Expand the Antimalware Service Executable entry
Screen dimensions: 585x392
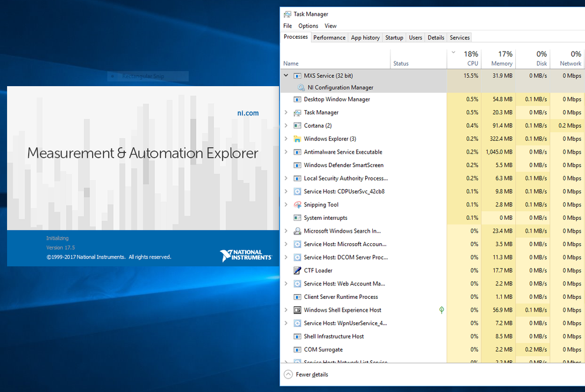[x=286, y=152]
